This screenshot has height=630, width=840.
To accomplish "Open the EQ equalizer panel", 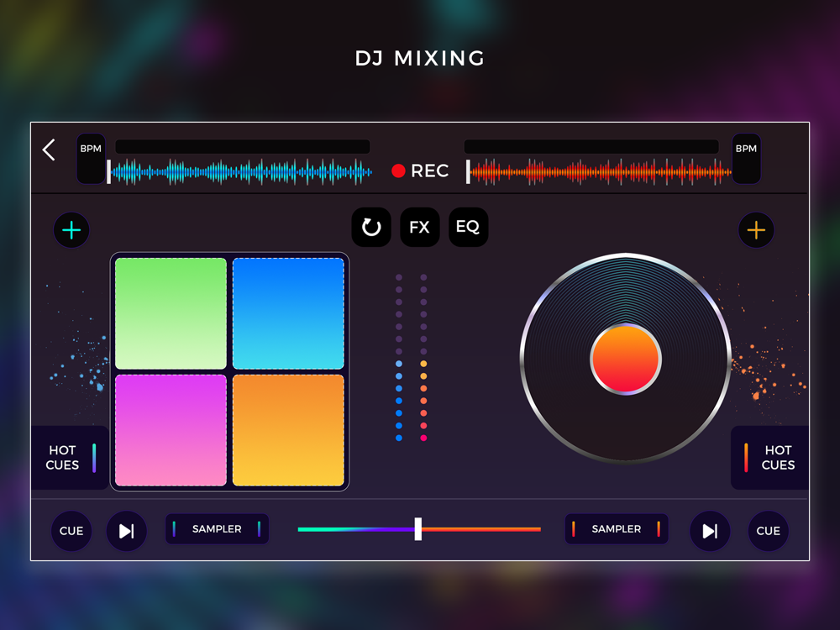I will 468,227.
